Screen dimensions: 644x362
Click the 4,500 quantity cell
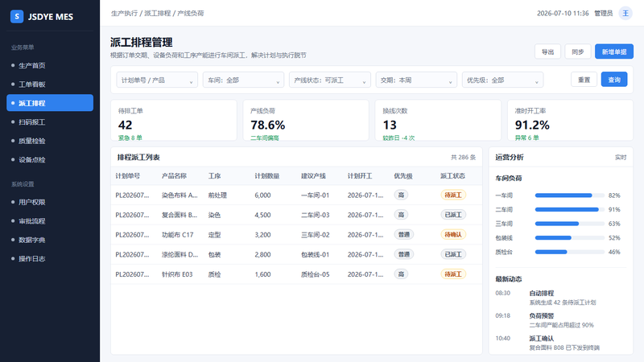pyautogui.click(x=262, y=215)
